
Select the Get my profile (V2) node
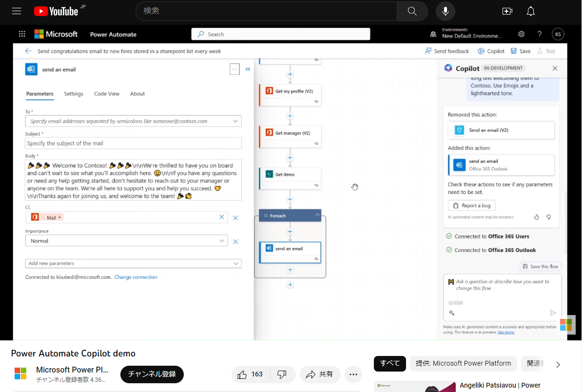click(x=290, y=95)
